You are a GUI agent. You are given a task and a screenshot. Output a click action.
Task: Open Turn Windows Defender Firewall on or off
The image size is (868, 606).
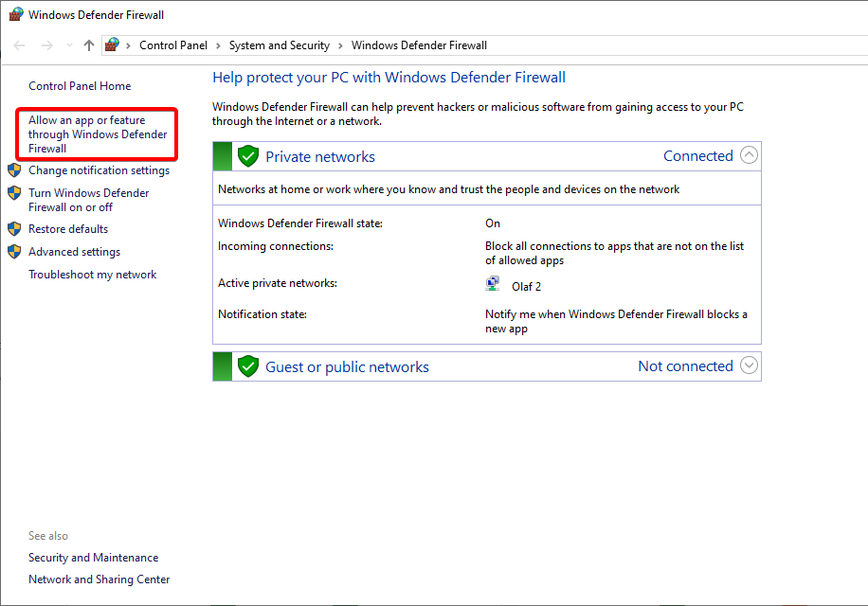point(88,200)
